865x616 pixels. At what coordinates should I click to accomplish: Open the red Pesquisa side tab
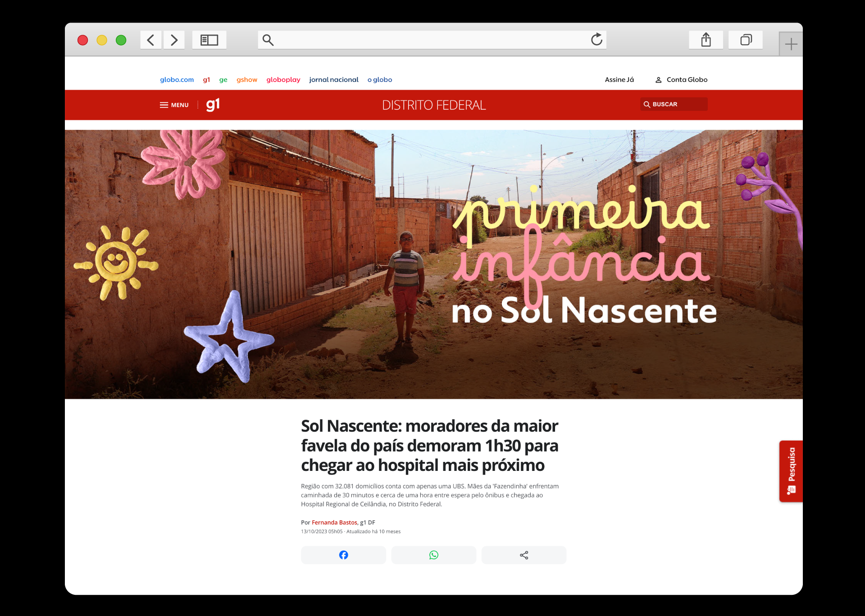click(791, 471)
